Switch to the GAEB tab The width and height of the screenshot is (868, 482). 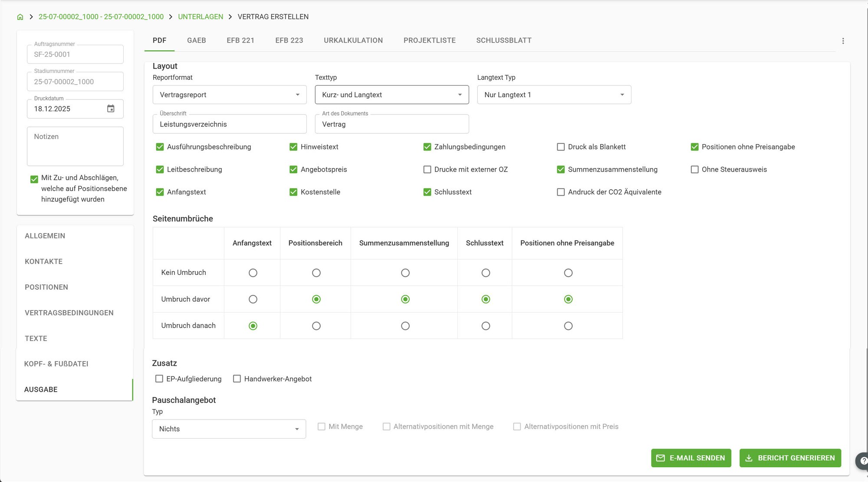197,40
